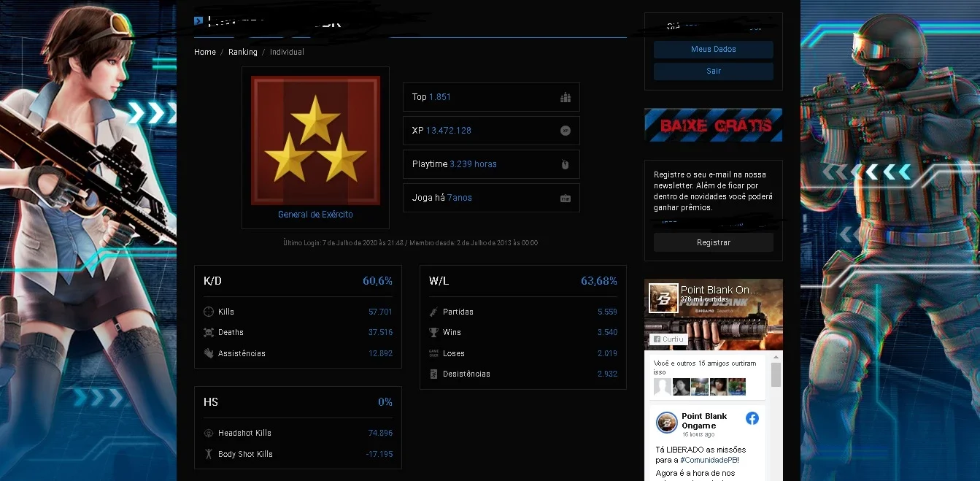The width and height of the screenshot is (980, 481).
Task: Click the Registrar newsletter button
Action: (714, 242)
